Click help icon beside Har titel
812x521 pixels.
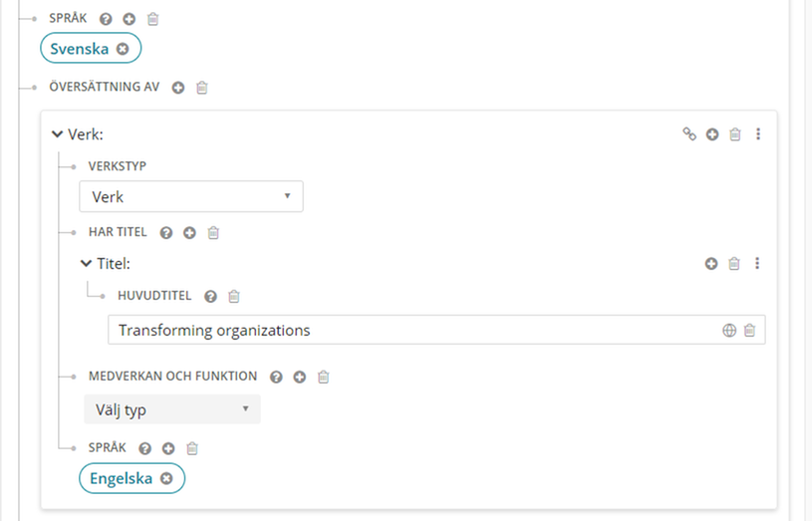click(165, 233)
